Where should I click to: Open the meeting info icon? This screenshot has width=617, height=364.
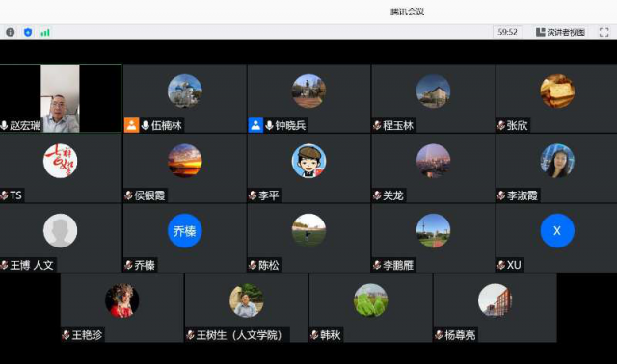pos(11,32)
